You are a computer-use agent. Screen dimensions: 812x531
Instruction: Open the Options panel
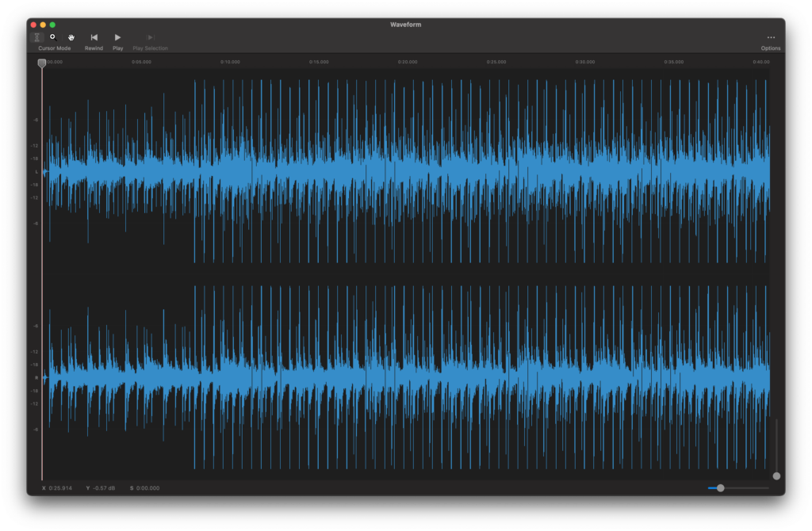coord(770,48)
